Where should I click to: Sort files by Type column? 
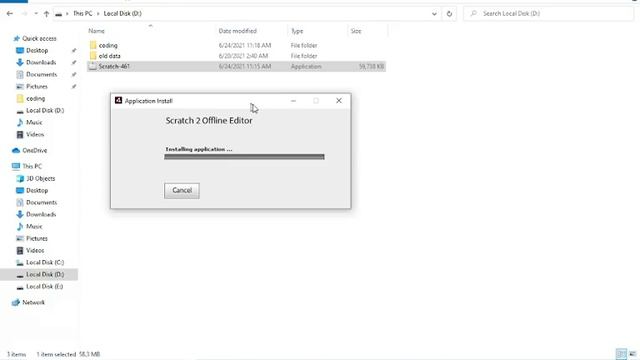tap(297, 31)
